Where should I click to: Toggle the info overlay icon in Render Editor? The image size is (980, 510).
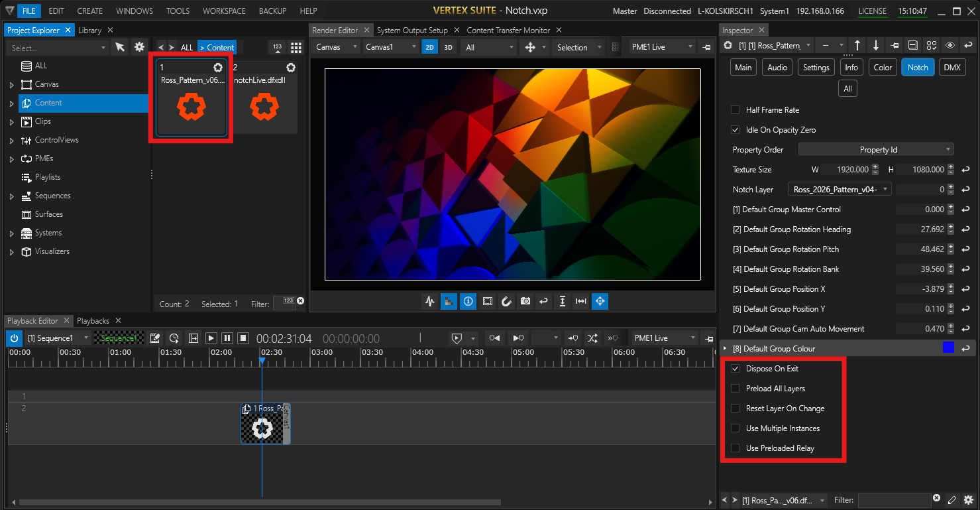point(468,301)
